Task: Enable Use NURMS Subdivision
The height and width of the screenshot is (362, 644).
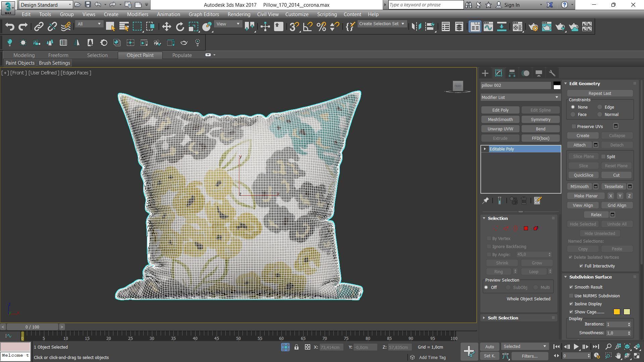Action: [x=571, y=296]
